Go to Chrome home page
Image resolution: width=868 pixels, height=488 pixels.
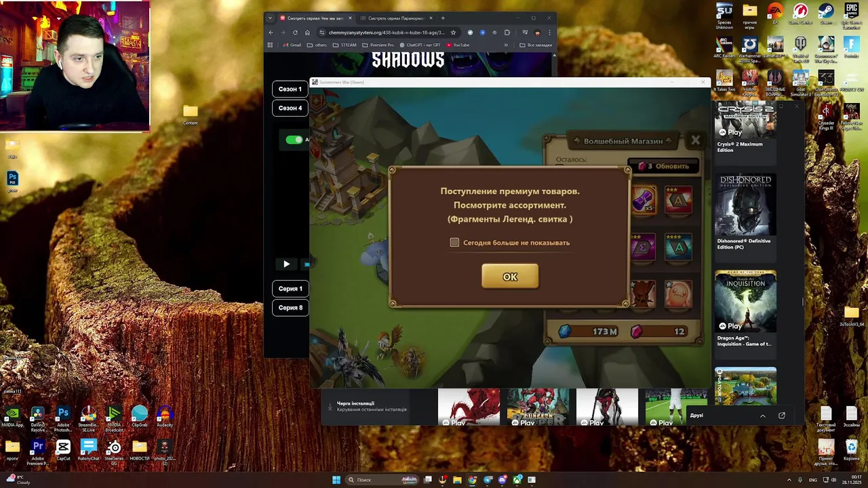[x=307, y=33]
